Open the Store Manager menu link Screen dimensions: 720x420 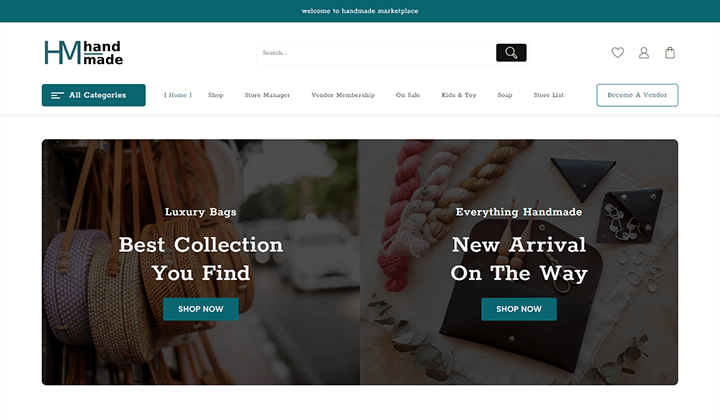pos(267,95)
